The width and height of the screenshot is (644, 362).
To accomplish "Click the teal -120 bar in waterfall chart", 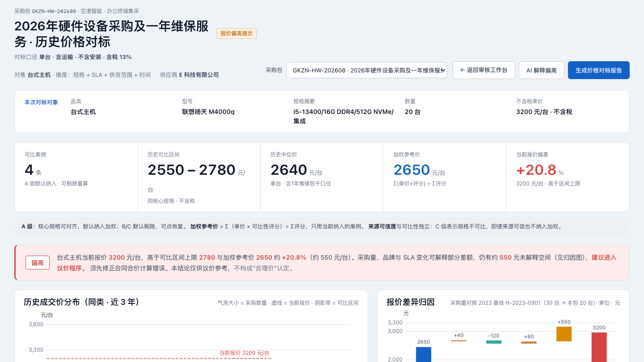I will click(x=494, y=342).
